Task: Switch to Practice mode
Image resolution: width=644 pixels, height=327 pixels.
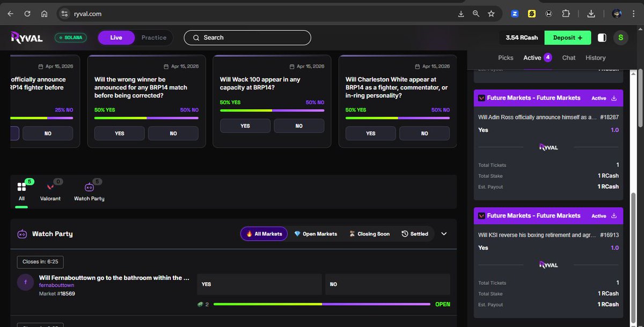Action: [x=154, y=38]
